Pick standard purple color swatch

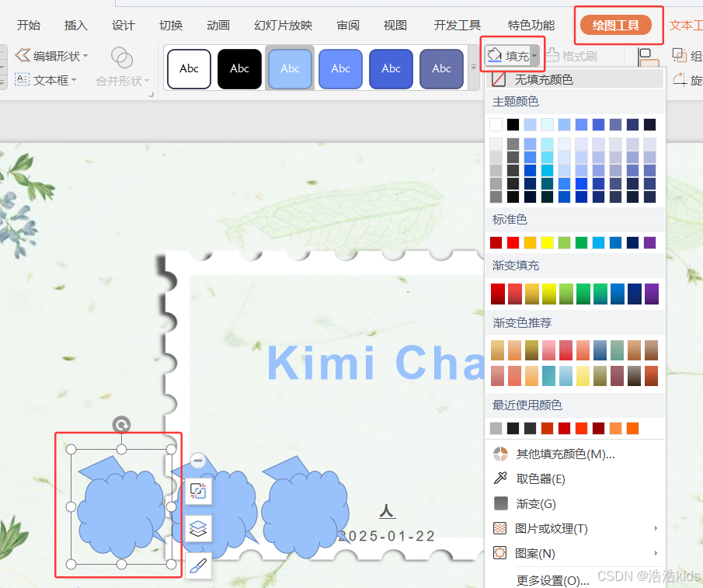[x=649, y=242]
